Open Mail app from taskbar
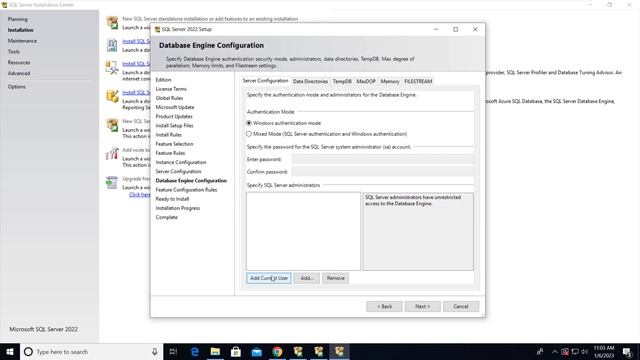Viewport: 640px width, 360px height. 256,351
